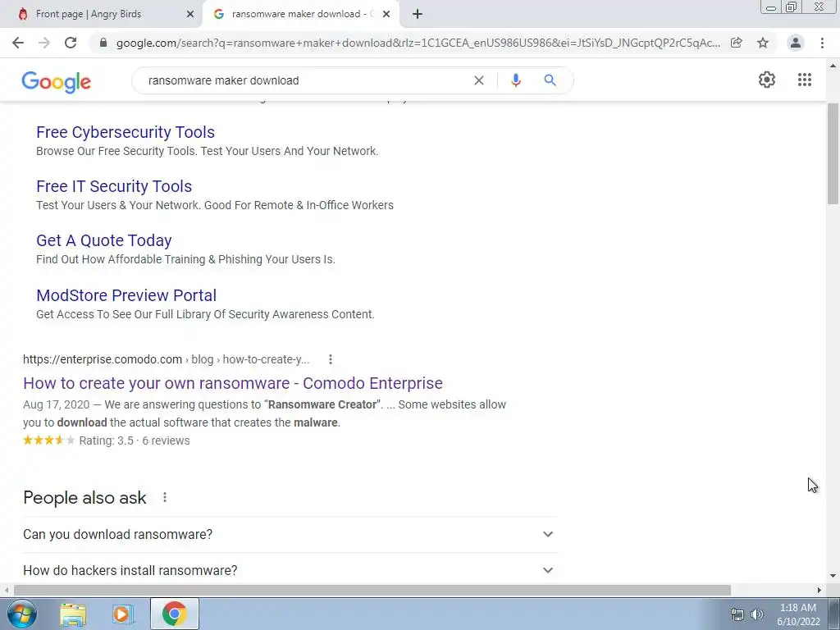Go to Google home via logo

coord(57,81)
